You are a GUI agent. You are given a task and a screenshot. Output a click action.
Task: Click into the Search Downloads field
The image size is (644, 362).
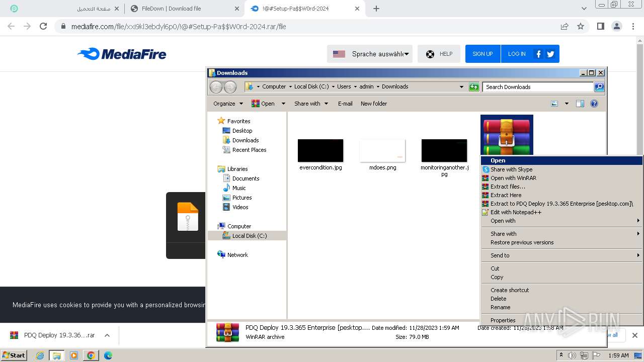[x=538, y=87]
